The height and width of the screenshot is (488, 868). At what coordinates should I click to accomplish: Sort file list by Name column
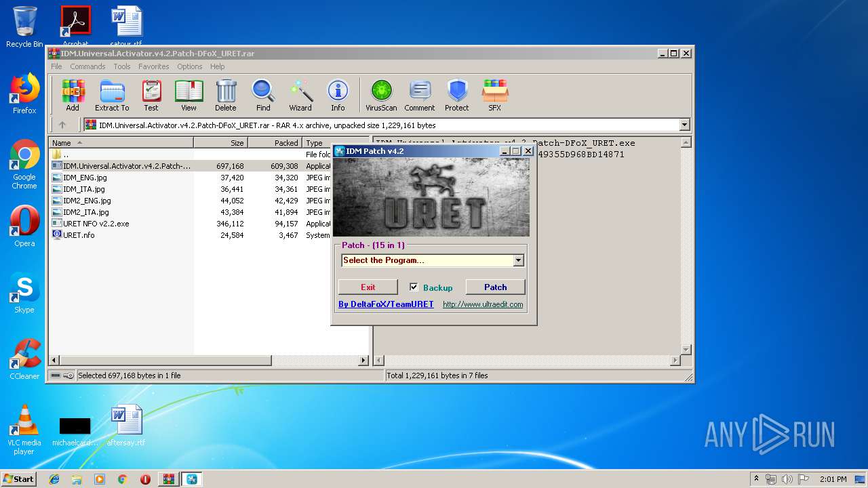click(x=121, y=142)
